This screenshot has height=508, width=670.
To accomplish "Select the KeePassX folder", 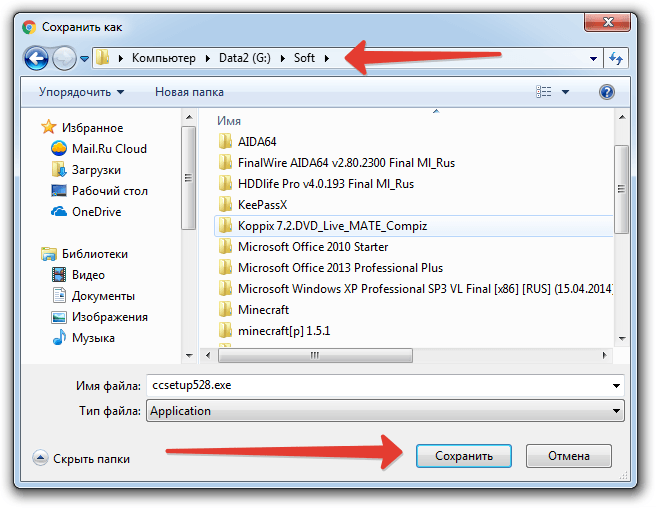I will tap(262, 205).
